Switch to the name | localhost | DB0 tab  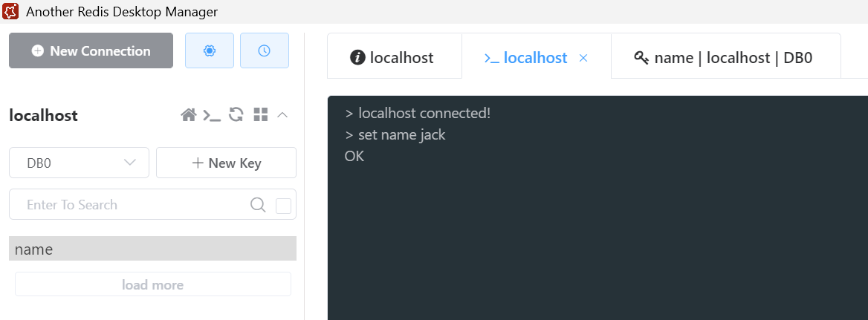click(725, 57)
